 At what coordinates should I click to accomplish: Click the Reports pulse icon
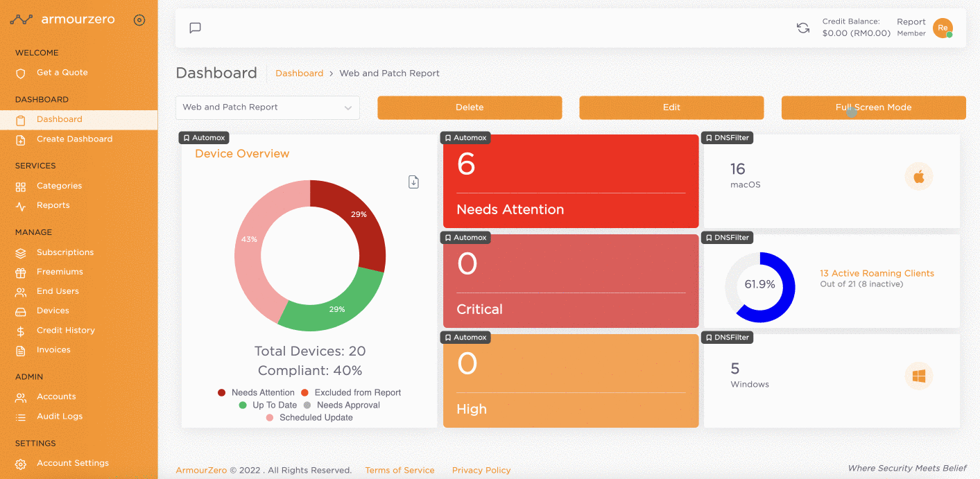click(x=21, y=206)
